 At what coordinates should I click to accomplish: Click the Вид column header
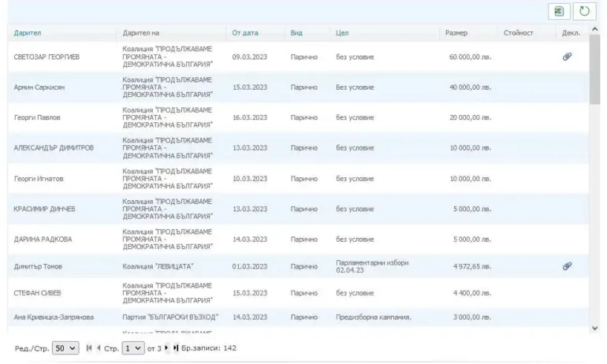(x=296, y=32)
